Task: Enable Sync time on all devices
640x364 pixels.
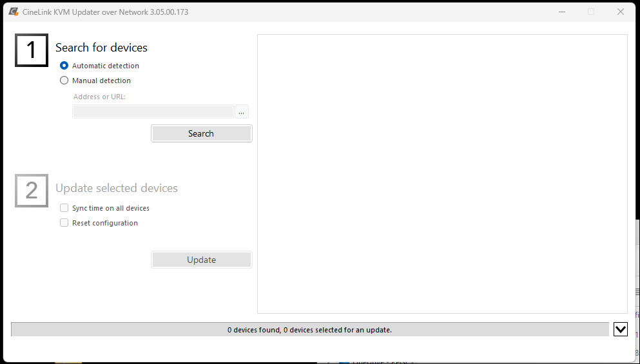Action: click(64, 208)
